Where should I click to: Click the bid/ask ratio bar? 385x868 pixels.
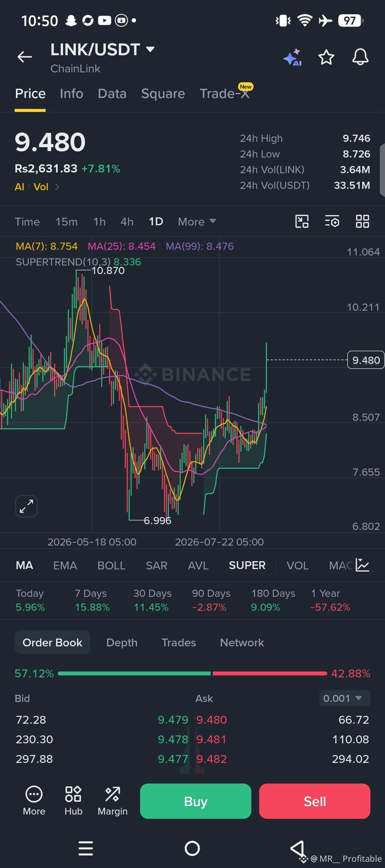[x=192, y=673]
